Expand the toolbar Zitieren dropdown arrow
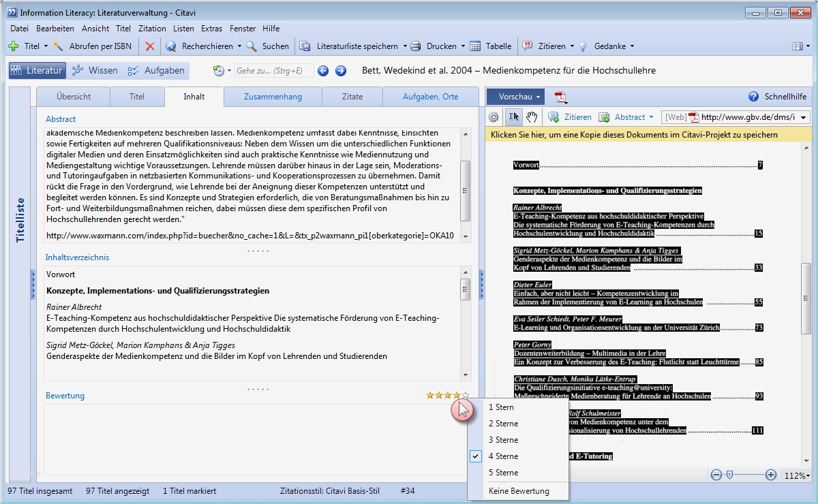This screenshot has width=818, height=504. click(x=572, y=46)
